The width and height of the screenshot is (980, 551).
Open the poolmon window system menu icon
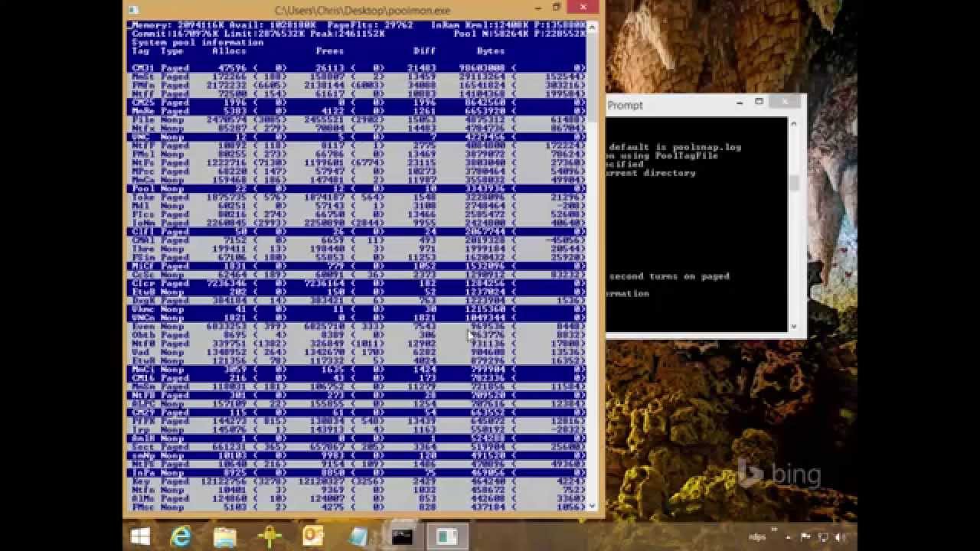(x=134, y=10)
